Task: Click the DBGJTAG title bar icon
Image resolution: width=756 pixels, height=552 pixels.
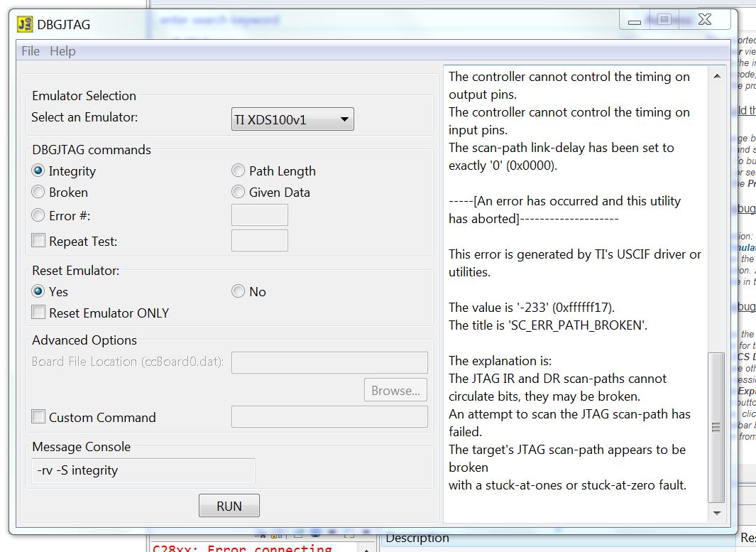Action: coord(25,24)
